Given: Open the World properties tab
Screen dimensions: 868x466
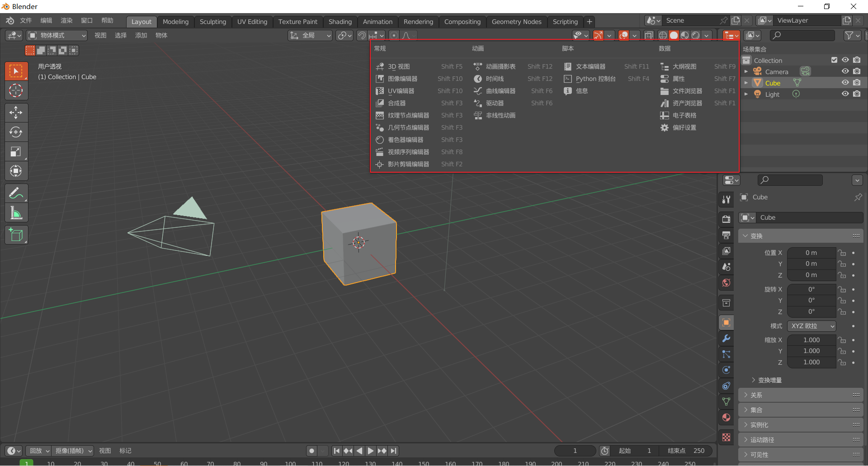Looking at the screenshot, I should [x=726, y=282].
